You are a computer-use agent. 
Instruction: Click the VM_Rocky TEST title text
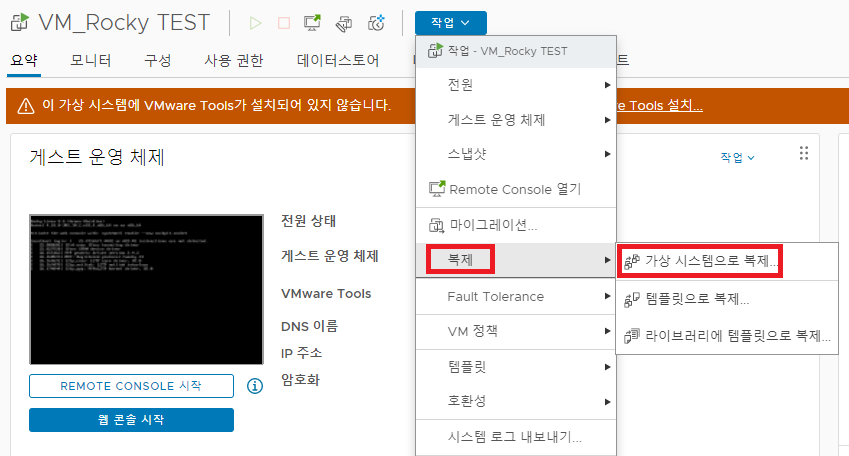point(124,23)
